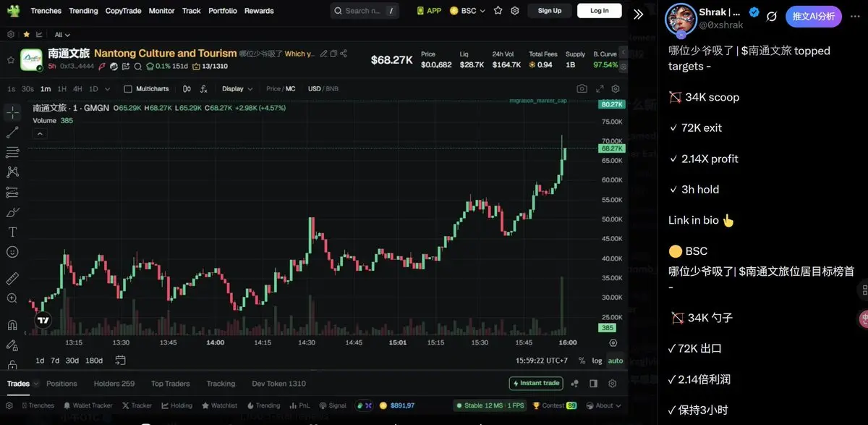The image size is (868, 425).
Task: Click the Instant trade button
Action: point(536,383)
